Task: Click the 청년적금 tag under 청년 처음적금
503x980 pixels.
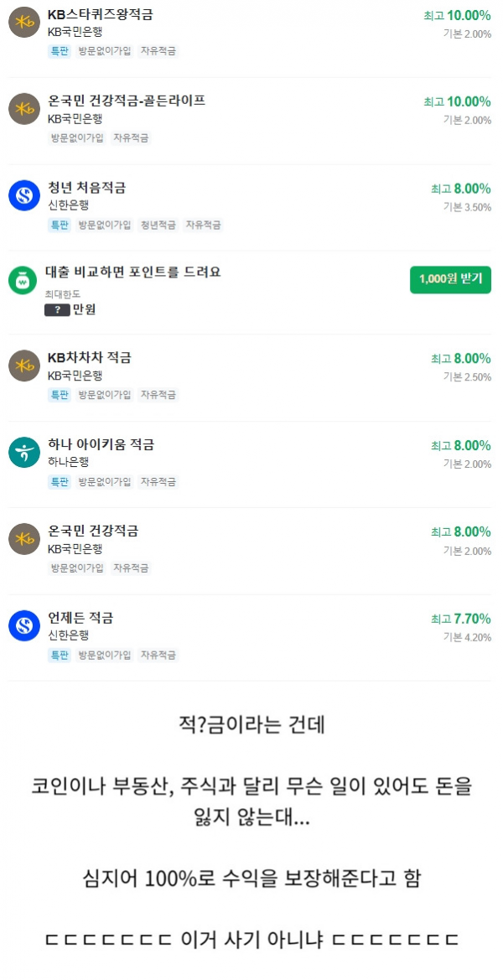Action: click(158, 225)
